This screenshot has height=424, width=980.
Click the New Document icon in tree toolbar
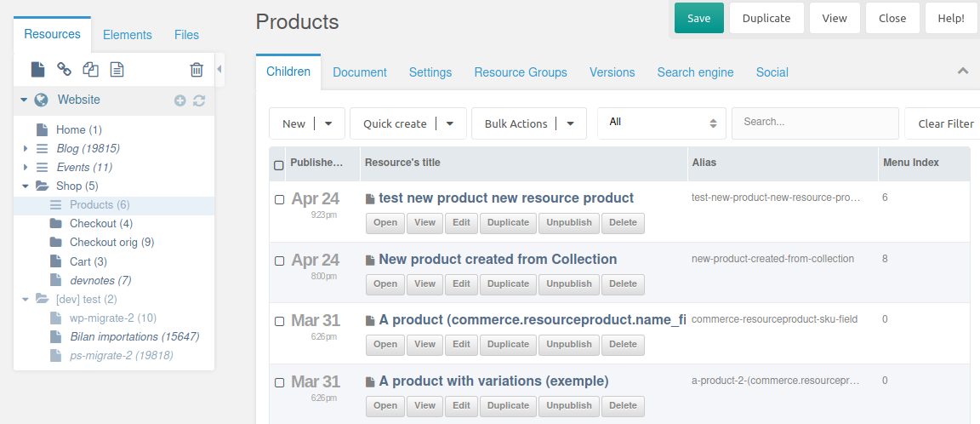(x=37, y=70)
